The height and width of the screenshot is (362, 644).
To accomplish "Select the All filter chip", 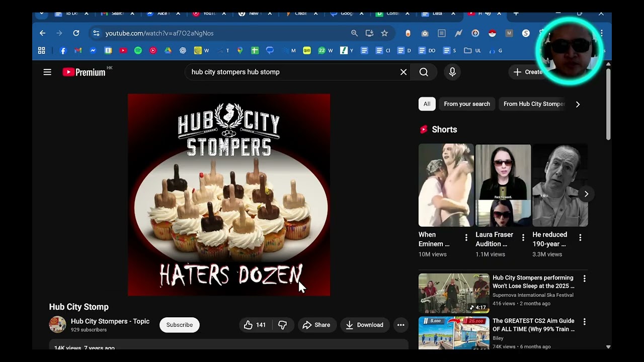I will (427, 104).
